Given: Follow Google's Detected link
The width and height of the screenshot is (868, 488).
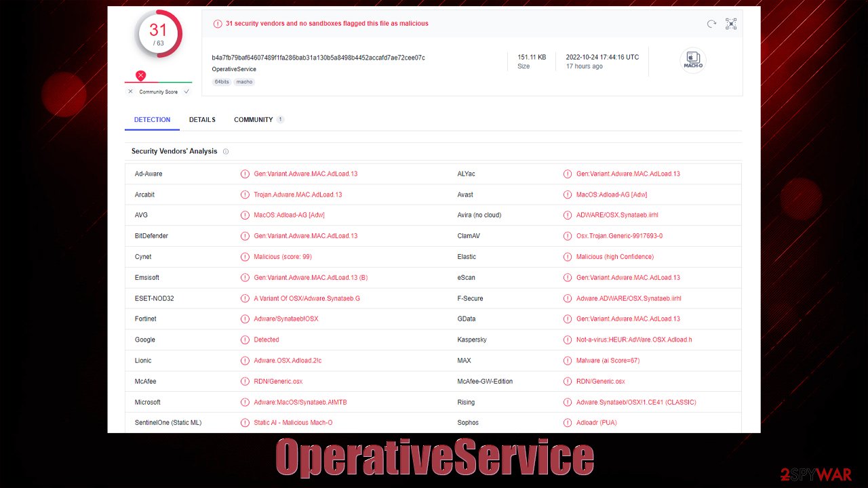Looking at the screenshot, I should 266,340.
